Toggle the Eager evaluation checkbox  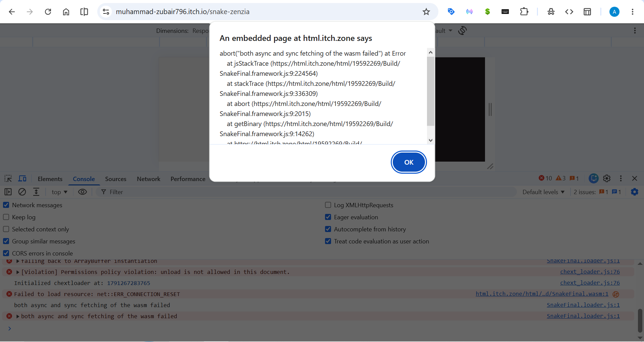[328, 217]
